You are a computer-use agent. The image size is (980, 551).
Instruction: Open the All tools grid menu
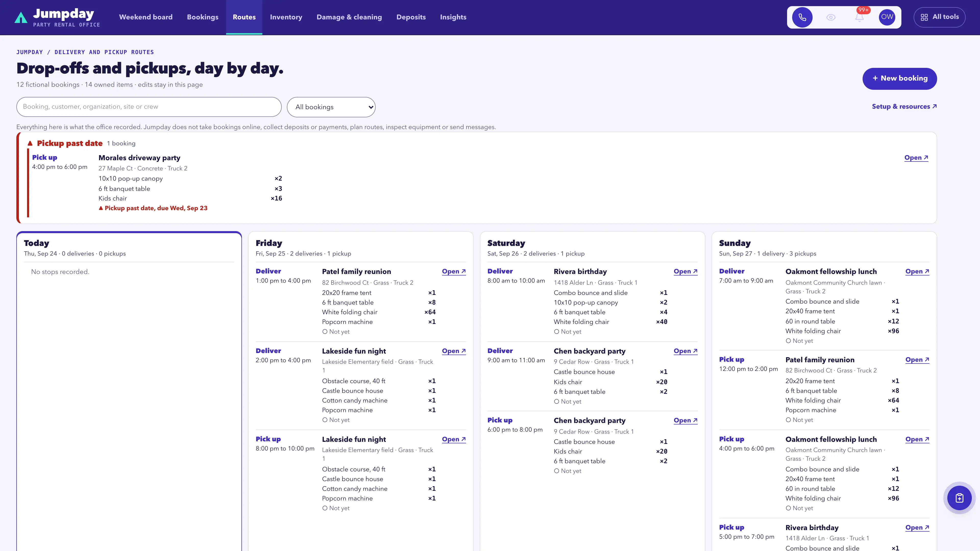point(939,17)
